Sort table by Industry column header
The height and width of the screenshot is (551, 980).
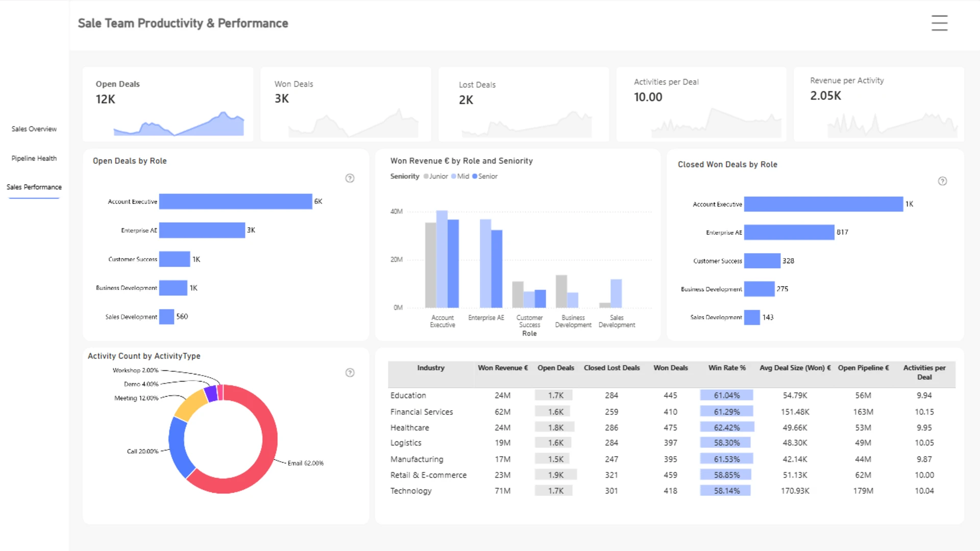pos(431,368)
